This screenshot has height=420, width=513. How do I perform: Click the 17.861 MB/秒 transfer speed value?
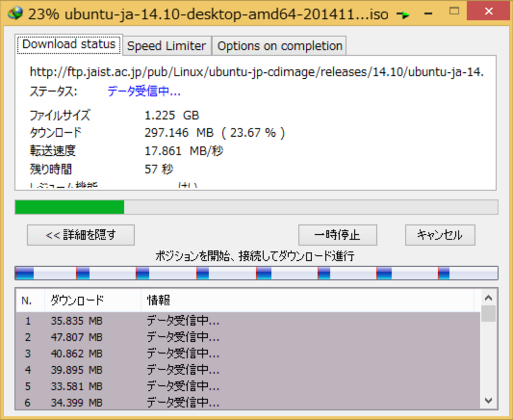pos(184,151)
